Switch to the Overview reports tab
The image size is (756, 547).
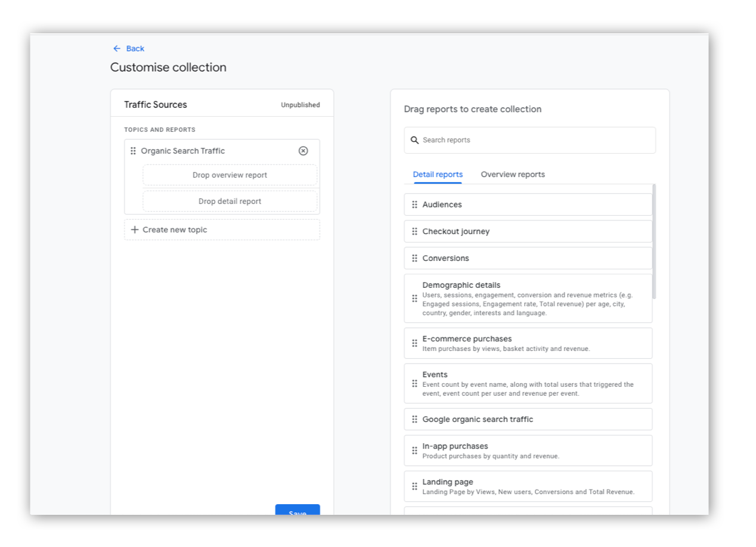pyautogui.click(x=513, y=174)
